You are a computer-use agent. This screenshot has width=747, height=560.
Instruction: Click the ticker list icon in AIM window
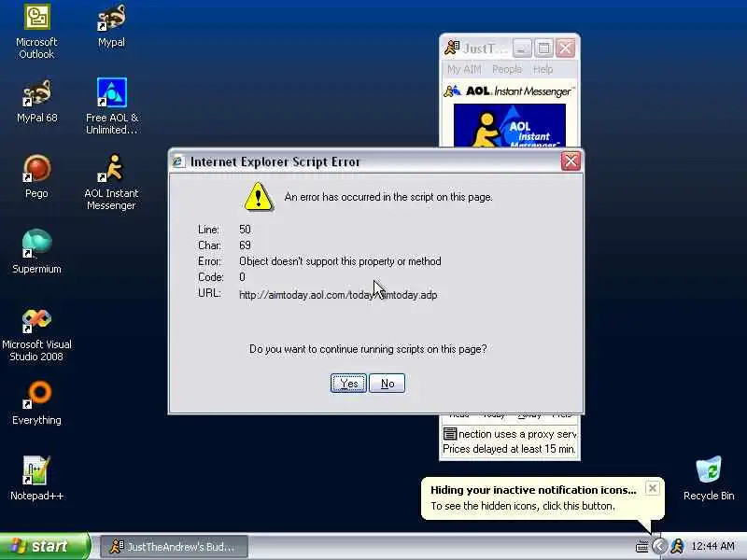450,433
